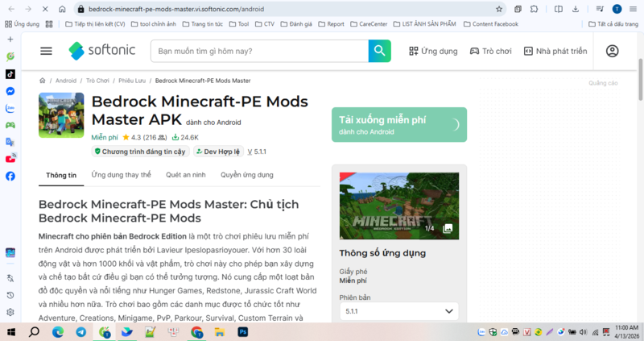
Task: Click the Trò Chơi breadcrumb link
Action: [x=97, y=81]
